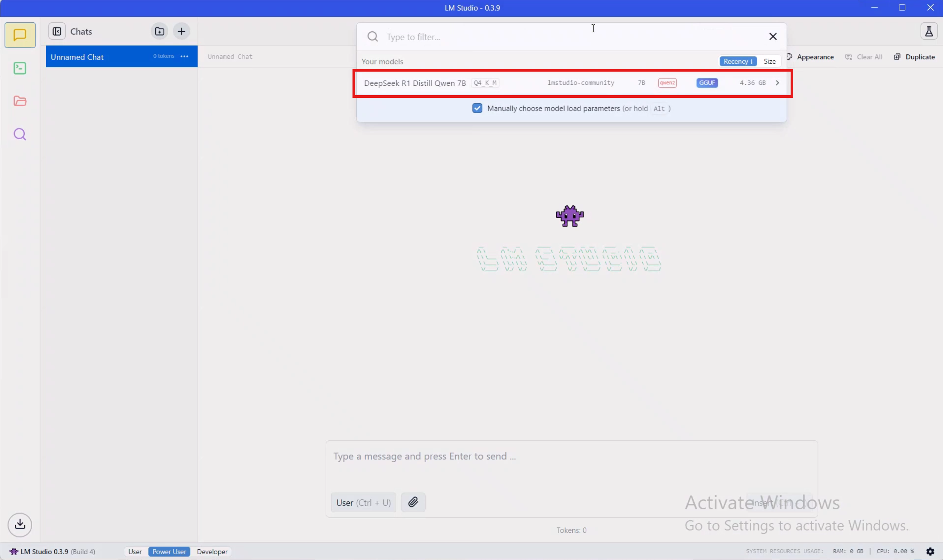Switch to Power User mode
The image size is (943, 560).
(169, 551)
